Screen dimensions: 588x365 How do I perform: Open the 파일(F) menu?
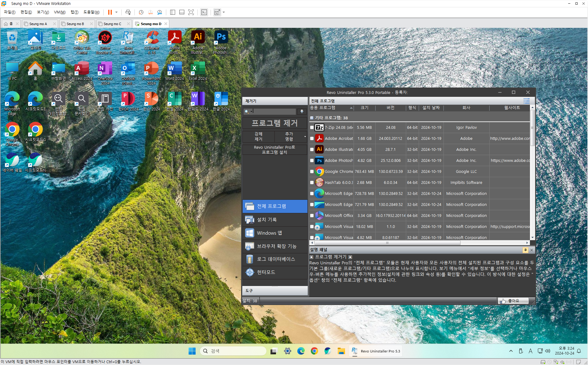point(9,12)
